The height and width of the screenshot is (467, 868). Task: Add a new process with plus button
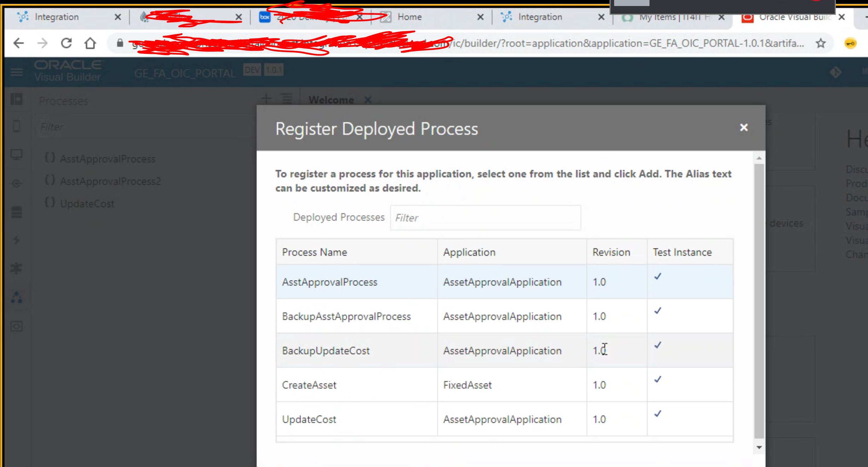pos(266,99)
